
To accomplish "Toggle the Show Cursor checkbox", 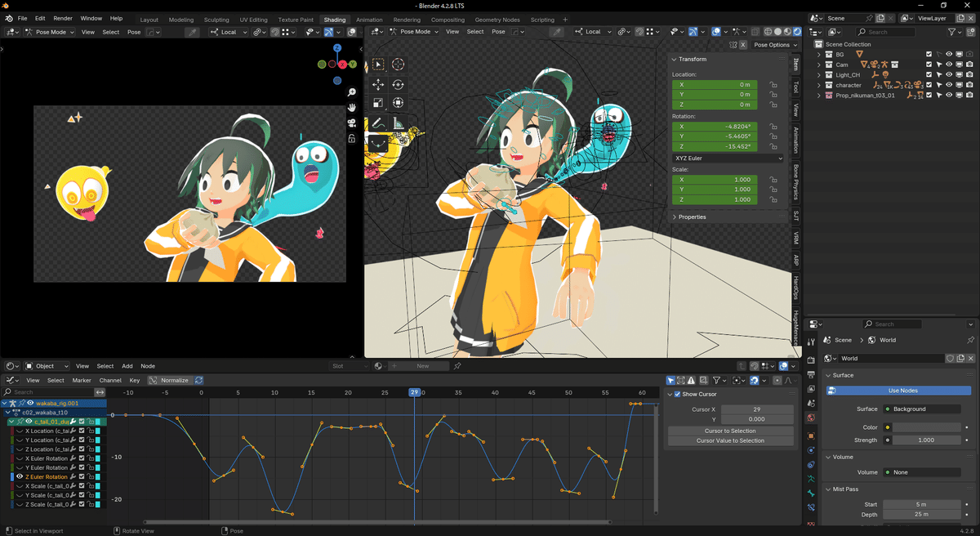I will tap(678, 394).
